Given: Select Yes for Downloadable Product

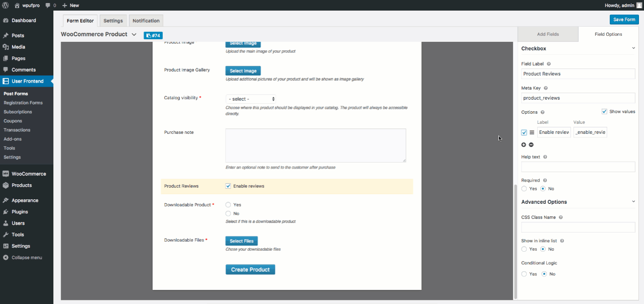Looking at the screenshot, I should 228,205.
